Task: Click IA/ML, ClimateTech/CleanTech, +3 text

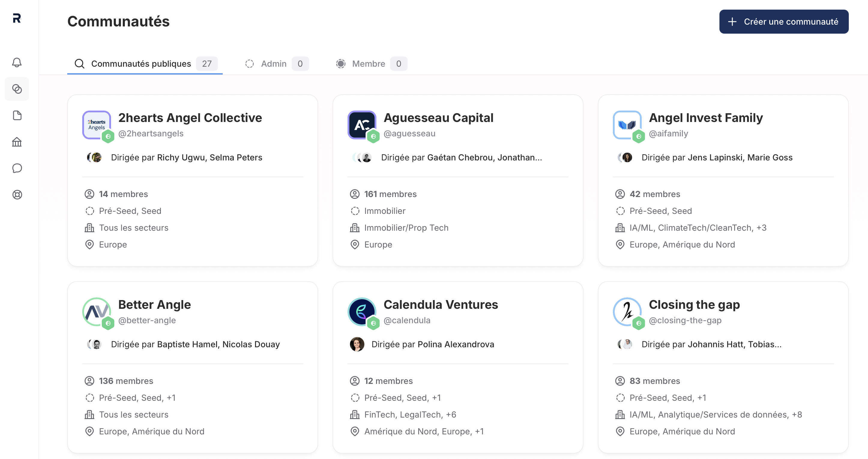Action: [698, 228]
